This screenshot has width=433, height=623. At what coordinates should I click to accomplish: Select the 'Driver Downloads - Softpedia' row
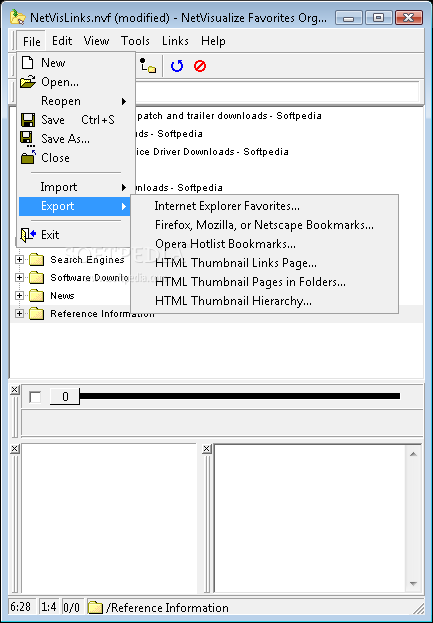coord(212,152)
